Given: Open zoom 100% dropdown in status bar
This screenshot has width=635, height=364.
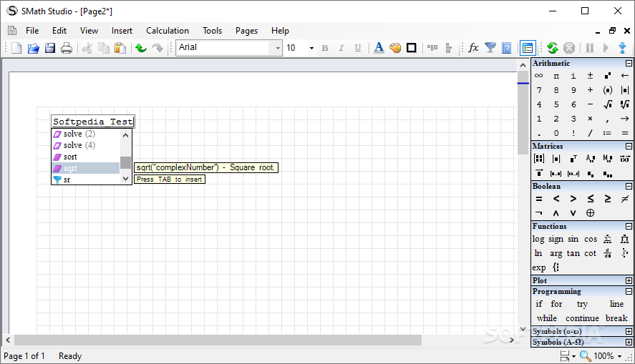Looking at the screenshot, I should pyautogui.click(x=619, y=356).
